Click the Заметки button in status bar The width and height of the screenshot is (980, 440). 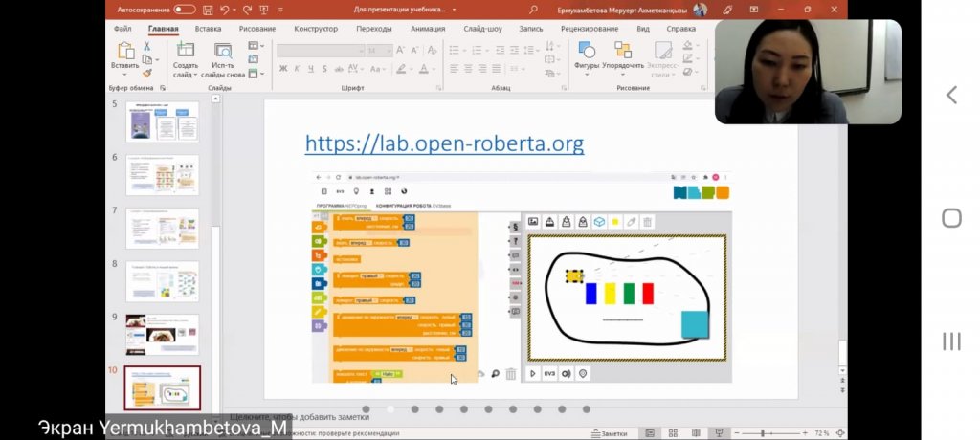[610, 433]
